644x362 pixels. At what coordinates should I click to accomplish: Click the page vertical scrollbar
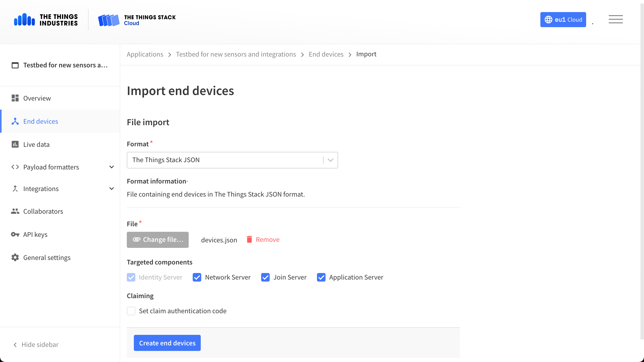(642, 171)
